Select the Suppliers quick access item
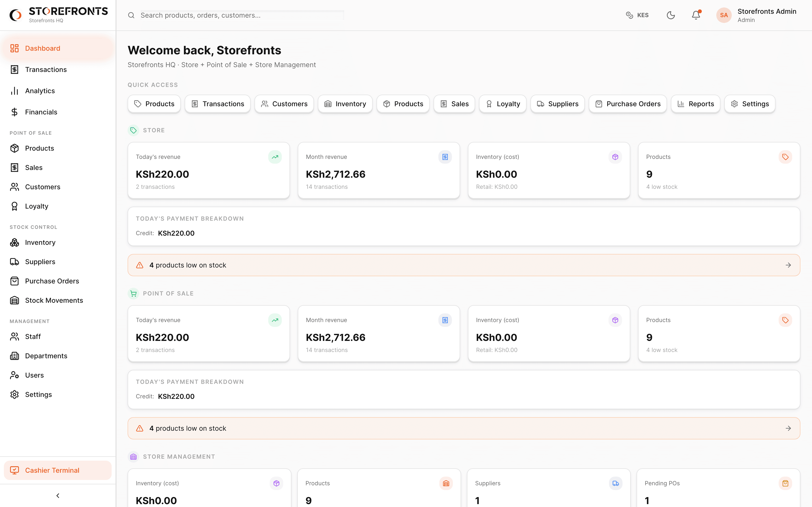812x507 pixels. (557, 104)
